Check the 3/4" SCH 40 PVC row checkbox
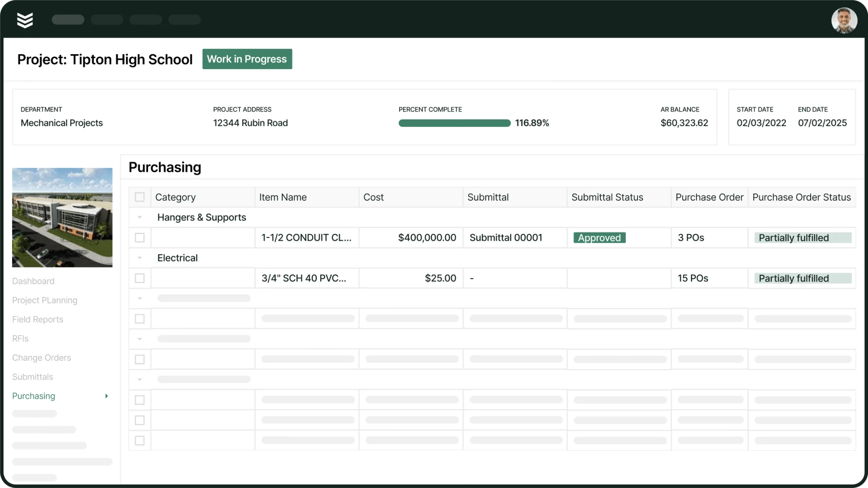The width and height of the screenshot is (868, 488). coord(140,278)
